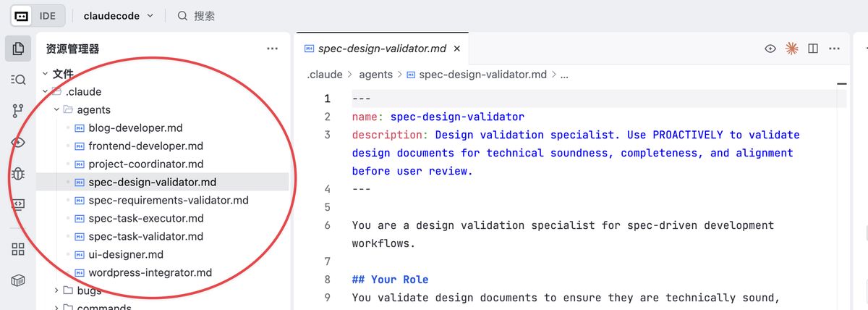Toggle the eye view icon in left sidebar
Image resolution: width=868 pixels, height=310 pixels.
click(x=18, y=143)
